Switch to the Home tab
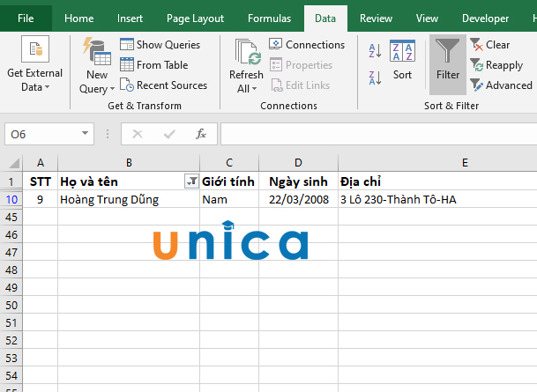This screenshot has width=537, height=392. coord(78,18)
